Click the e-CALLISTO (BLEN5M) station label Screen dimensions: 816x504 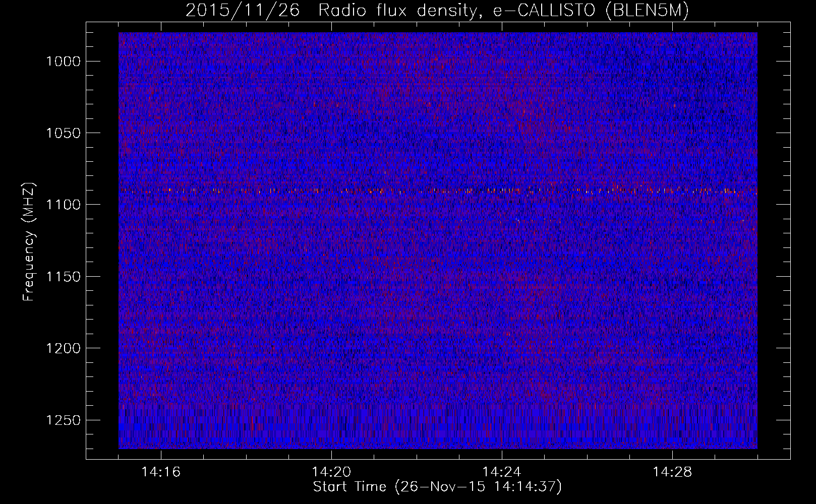(591, 11)
